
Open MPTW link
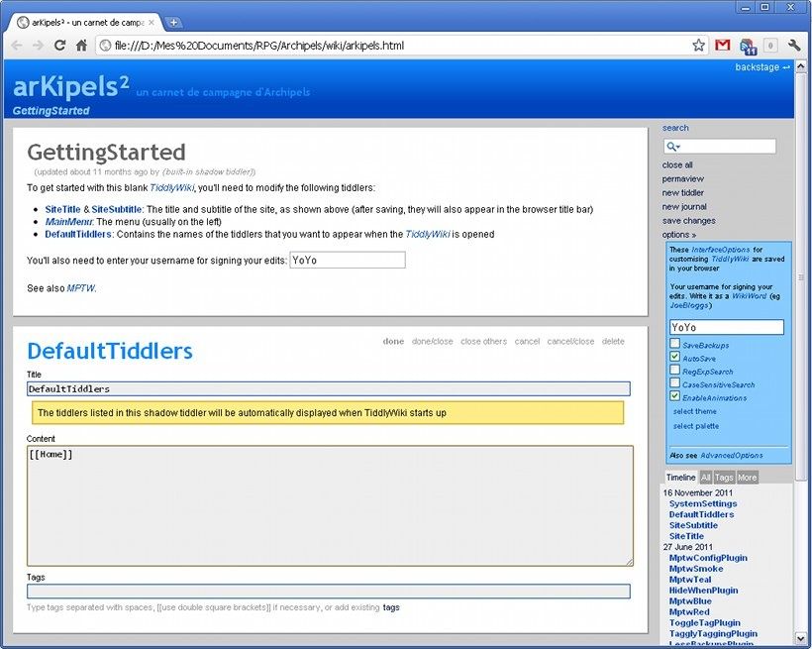click(81, 288)
